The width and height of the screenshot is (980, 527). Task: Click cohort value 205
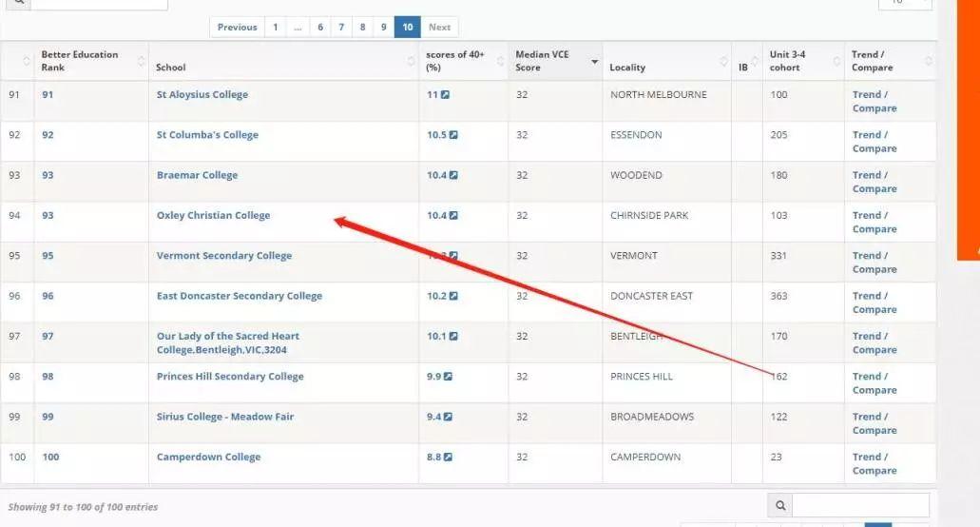(x=778, y=134)
